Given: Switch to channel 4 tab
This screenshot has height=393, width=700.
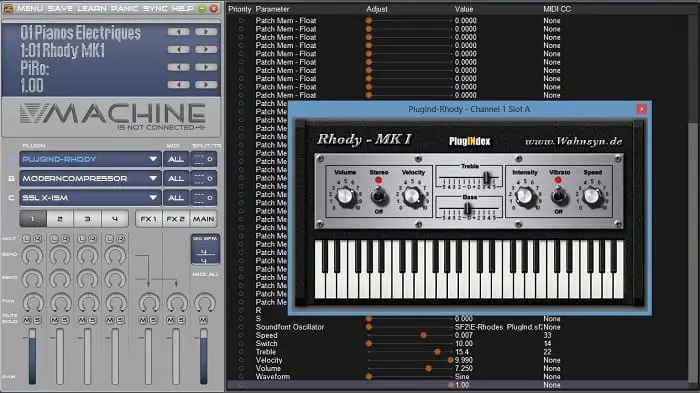Looking at the screenshot, I should (115, 219).
